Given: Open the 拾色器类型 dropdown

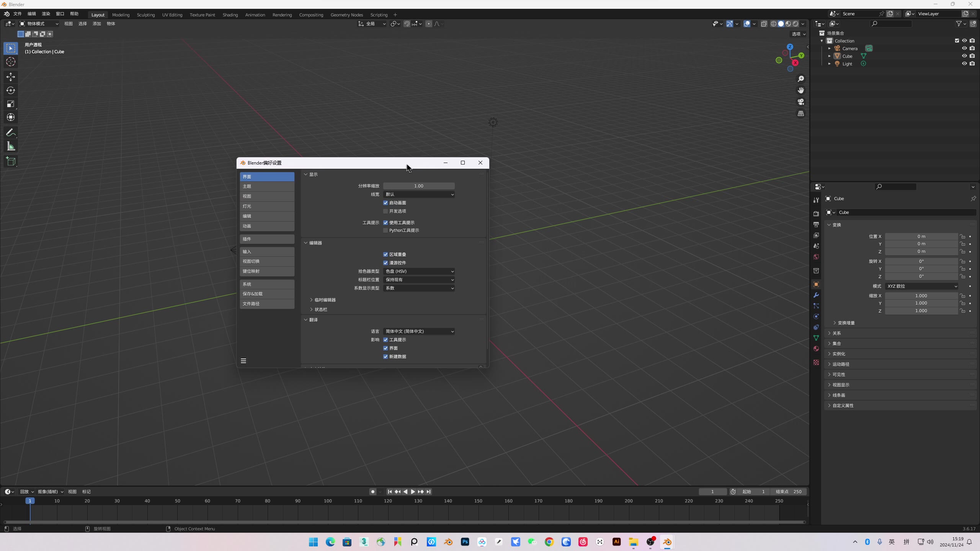Looking at the screenshot, I should click(419, 271).
